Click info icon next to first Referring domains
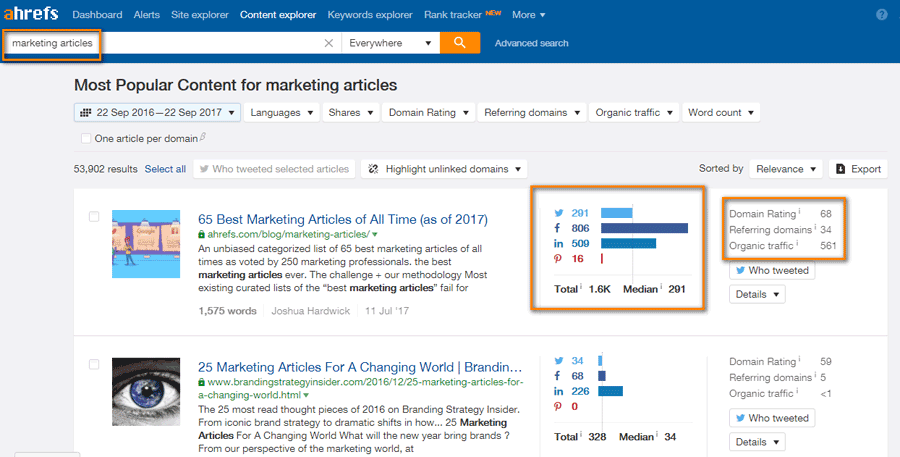 815,227
